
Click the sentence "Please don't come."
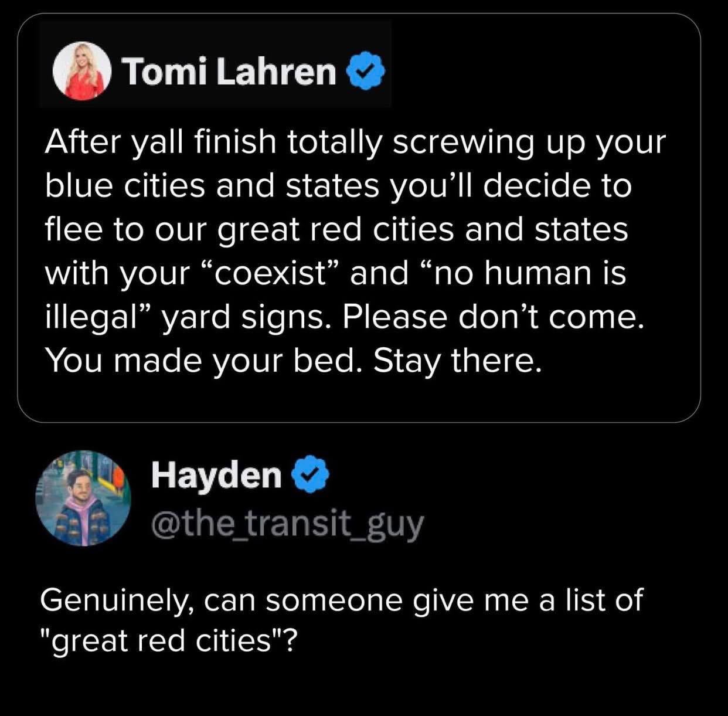click(x=492, y=317)
